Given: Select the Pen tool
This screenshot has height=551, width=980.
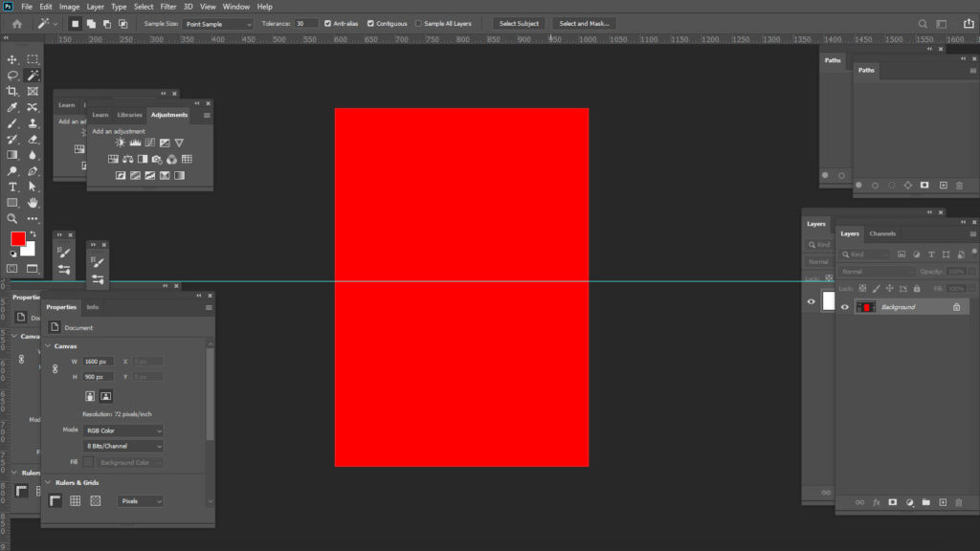Looking at the screenshot, I should pyautogui.click(x=33, y=171).
